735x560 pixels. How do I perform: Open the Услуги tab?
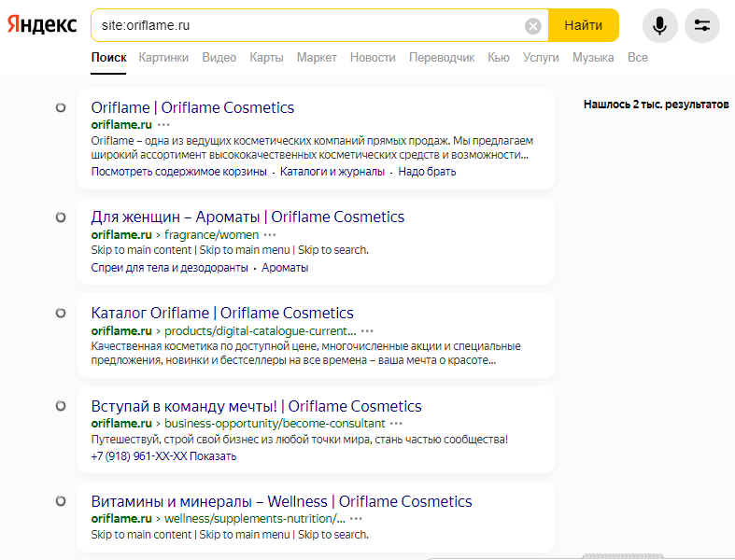click(x=541, y=58)
